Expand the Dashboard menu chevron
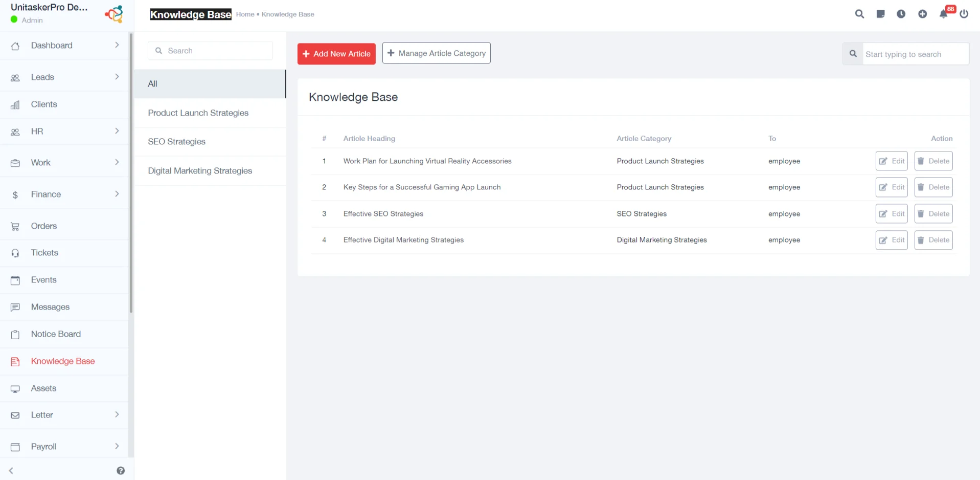Viewport: 980px width, 480px height. pyautogui.click(x=117, y=45)
